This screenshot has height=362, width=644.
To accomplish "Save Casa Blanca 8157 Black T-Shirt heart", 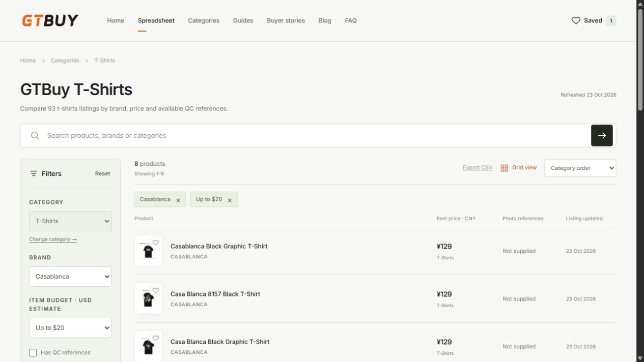I will click(156, 291).
